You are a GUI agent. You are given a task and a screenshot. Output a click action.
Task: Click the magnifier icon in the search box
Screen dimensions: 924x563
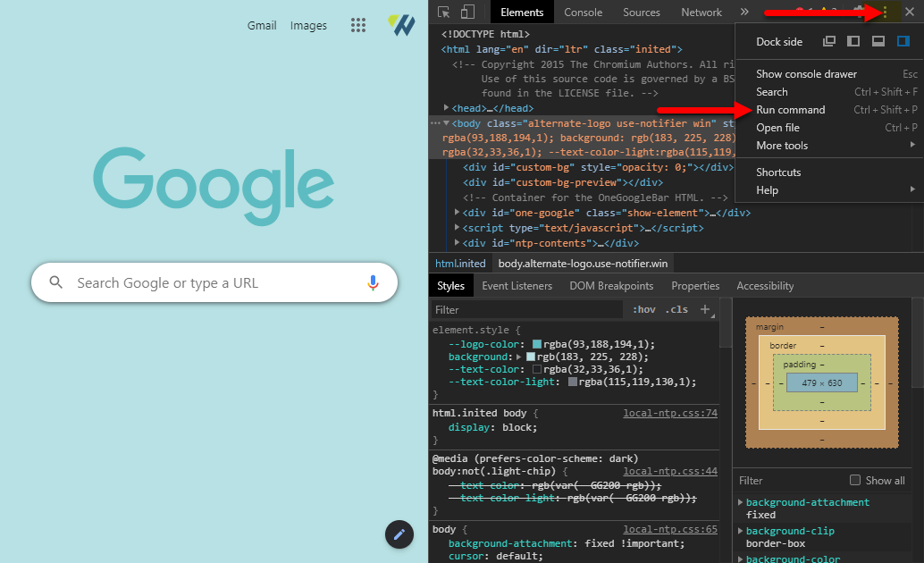coord(56,282)
